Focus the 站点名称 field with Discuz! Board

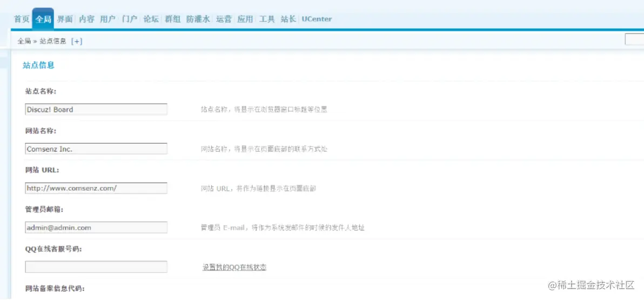(x=96, y=109)
